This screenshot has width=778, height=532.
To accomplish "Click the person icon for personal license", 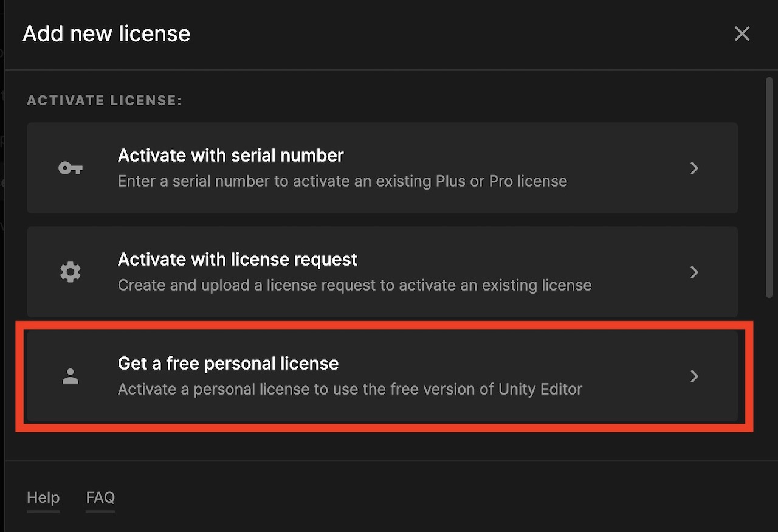I will point(71,376).
